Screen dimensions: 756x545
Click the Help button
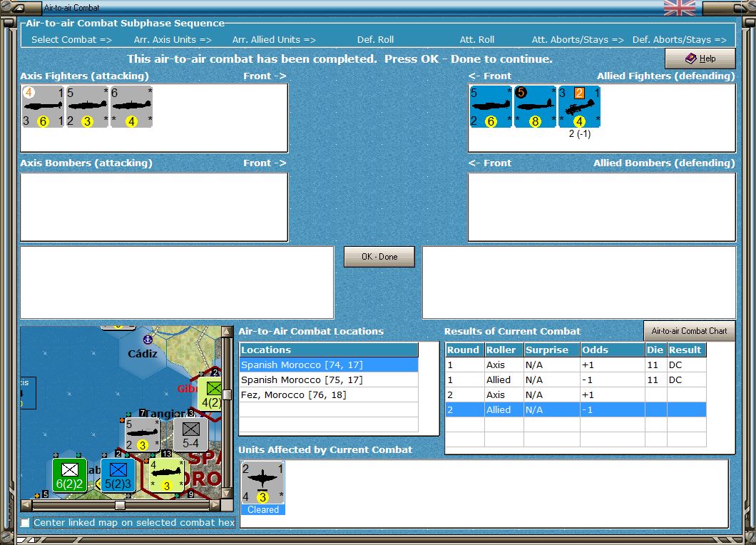700,58
